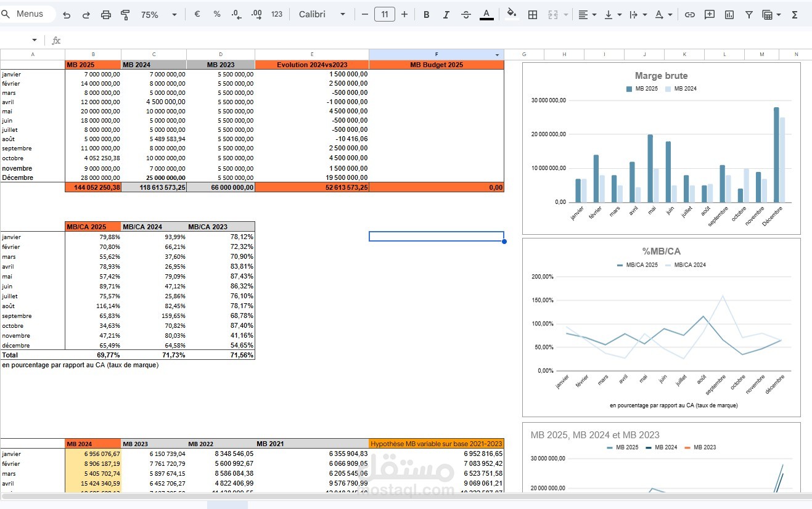Click the Marge brute chart title
Viewport: 812px width, 509px height.
click(x=661, y=76)
